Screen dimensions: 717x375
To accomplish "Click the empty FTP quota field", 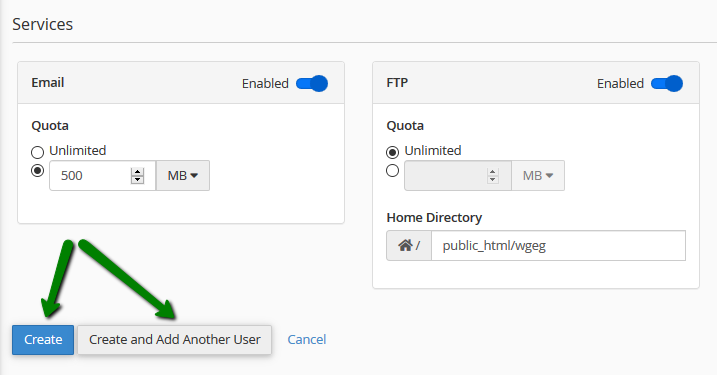I will (457, 176).
